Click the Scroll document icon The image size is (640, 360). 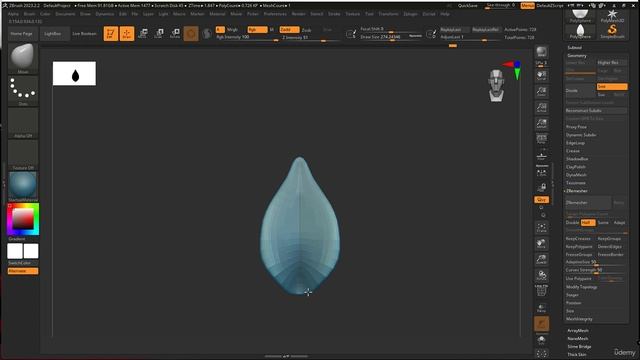(x=542, y=75)
